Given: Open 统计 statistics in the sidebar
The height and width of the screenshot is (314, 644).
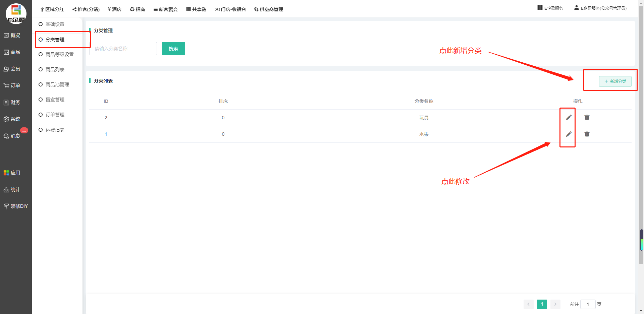Looking at the screenshot, I should (12, 189).
